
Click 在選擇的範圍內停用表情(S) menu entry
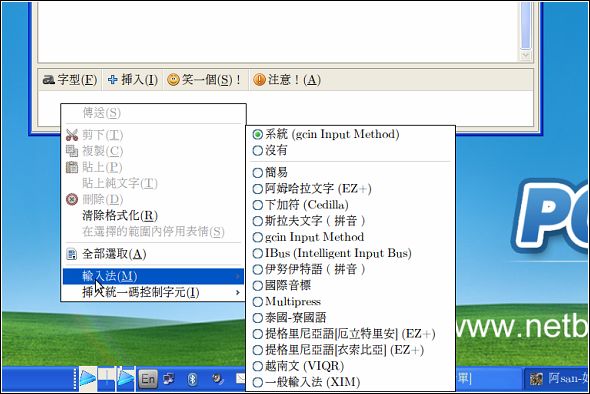click(153, 231)
